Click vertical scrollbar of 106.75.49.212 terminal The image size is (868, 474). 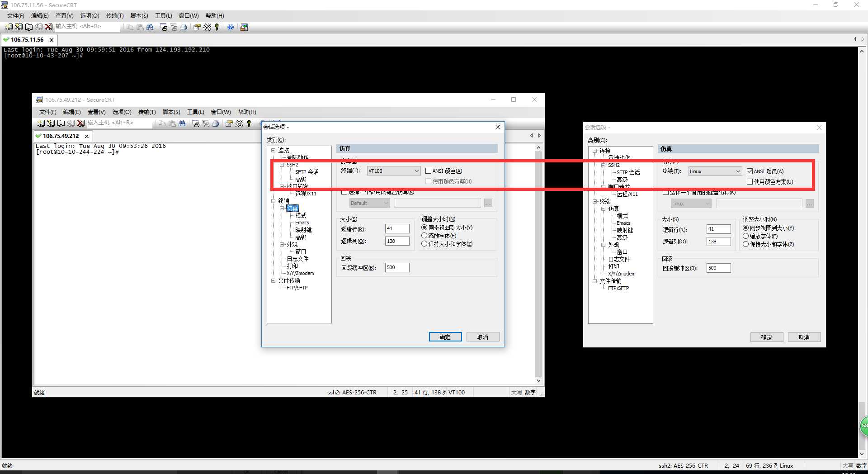(x=538, y=264)
